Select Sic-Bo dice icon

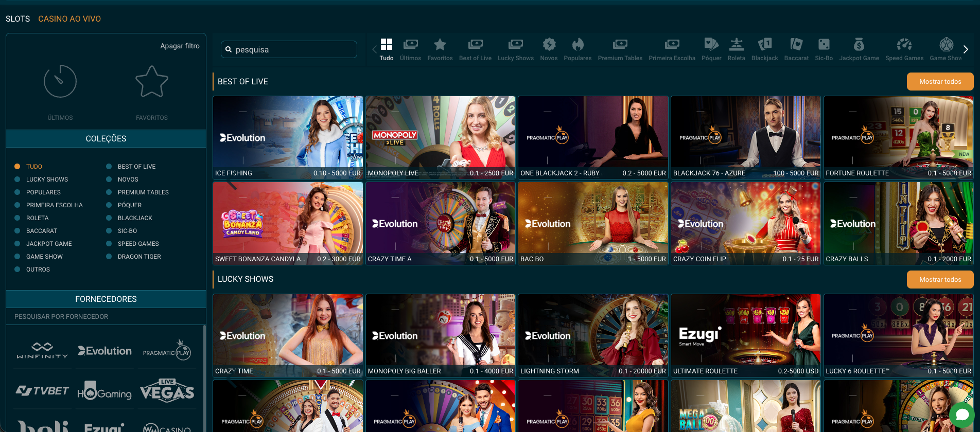click(824, 44)
